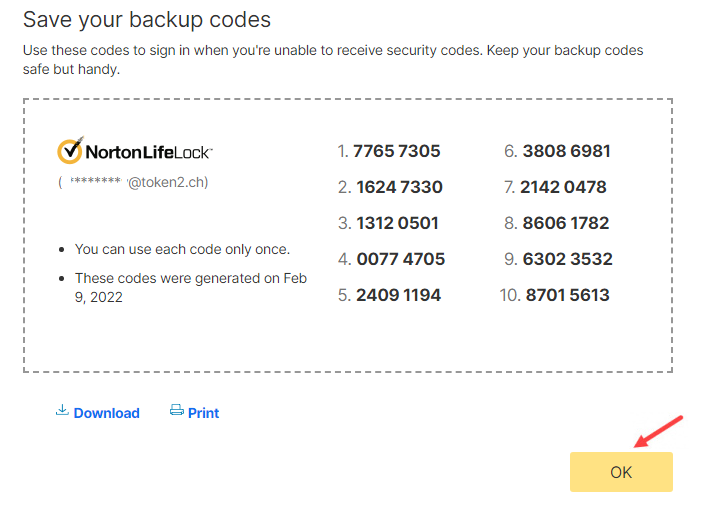Click the 'generated on Feb 9, 2022' note

pos(191,287)
